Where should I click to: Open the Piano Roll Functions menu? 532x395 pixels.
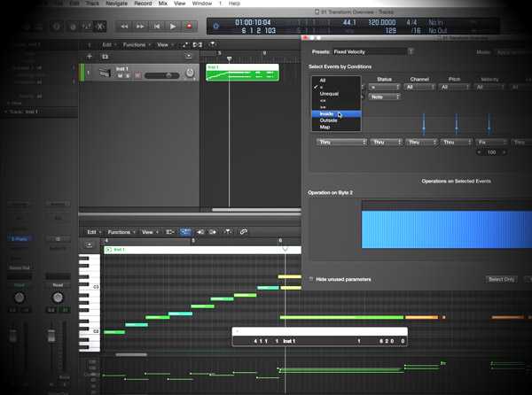point(121,232)
